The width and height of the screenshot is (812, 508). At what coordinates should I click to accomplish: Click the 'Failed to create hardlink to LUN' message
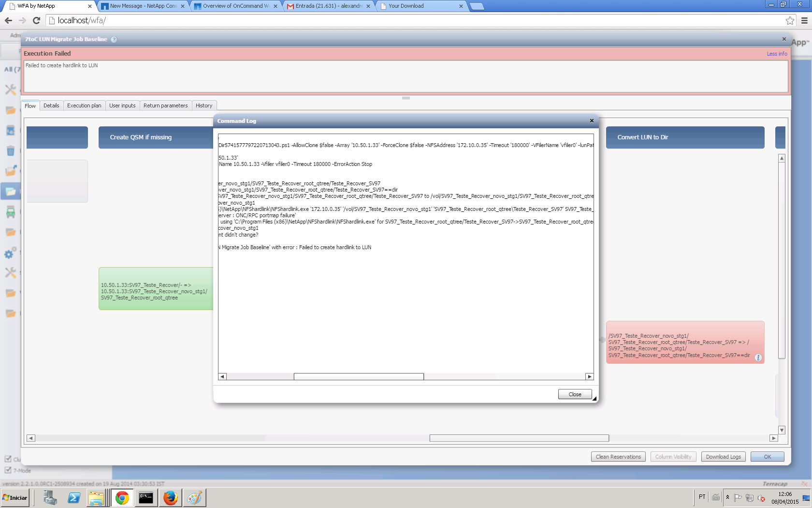pos(61,65)
